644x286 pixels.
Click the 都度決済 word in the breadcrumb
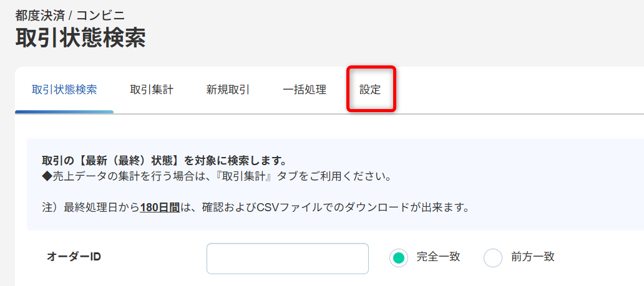coord(40,16)
